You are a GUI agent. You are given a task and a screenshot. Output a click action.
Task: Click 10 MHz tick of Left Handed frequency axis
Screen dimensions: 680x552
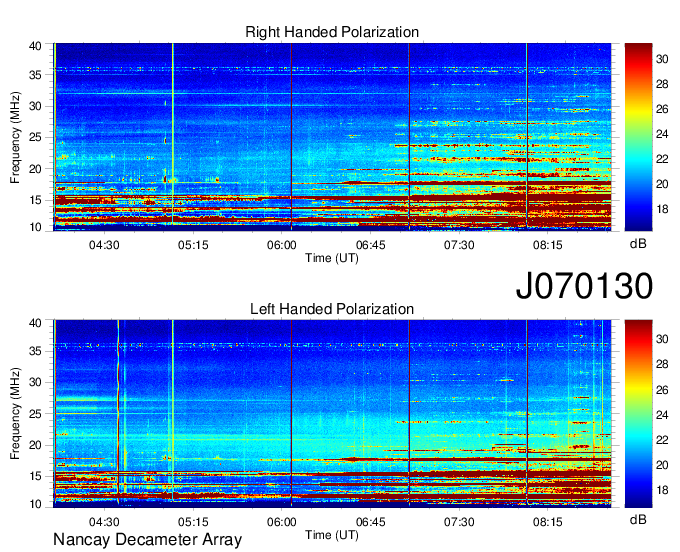click(x=35, y=504)
